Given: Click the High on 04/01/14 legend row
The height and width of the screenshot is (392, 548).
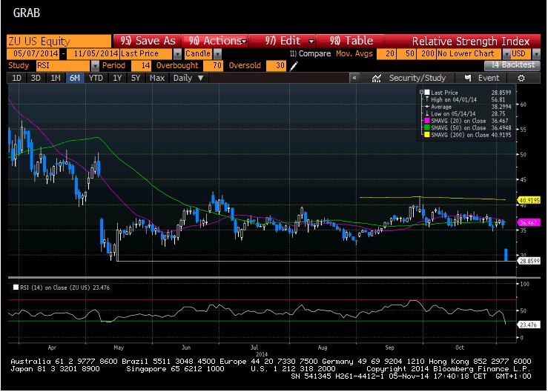Looking at the screenshot, I should pos(468,99).
